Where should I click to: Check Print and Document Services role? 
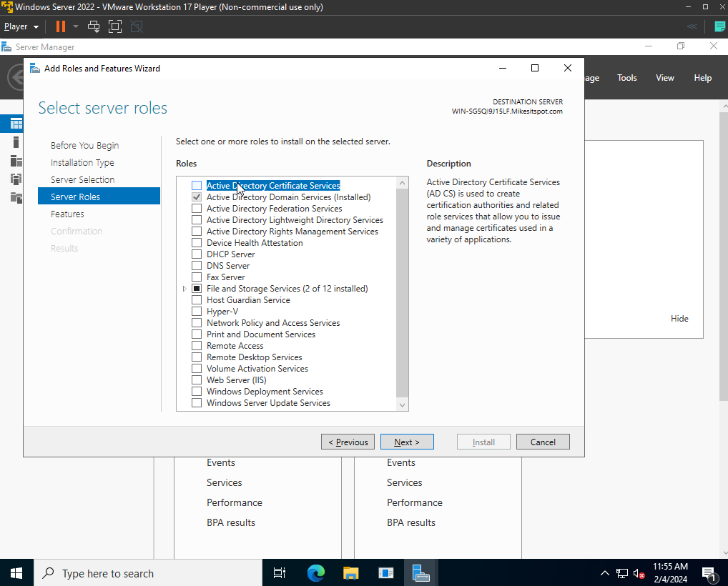click(x=197, y=334)
